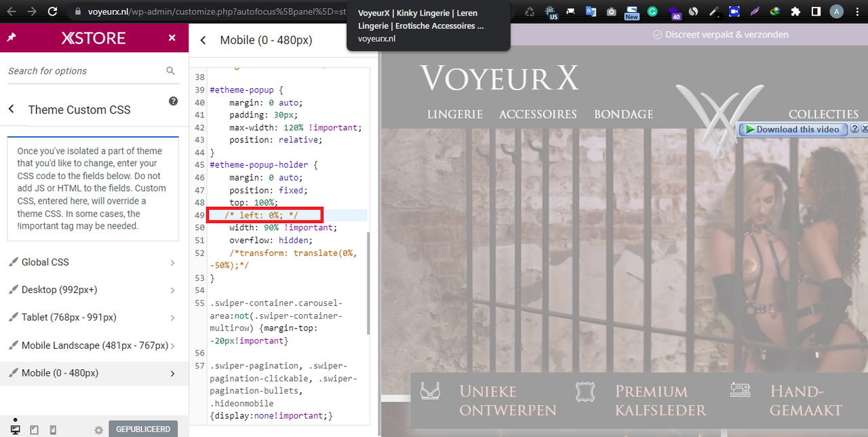Toggle the browser side panel icon
The height and width of the screenshot is (437, 868).
point(816,12)
